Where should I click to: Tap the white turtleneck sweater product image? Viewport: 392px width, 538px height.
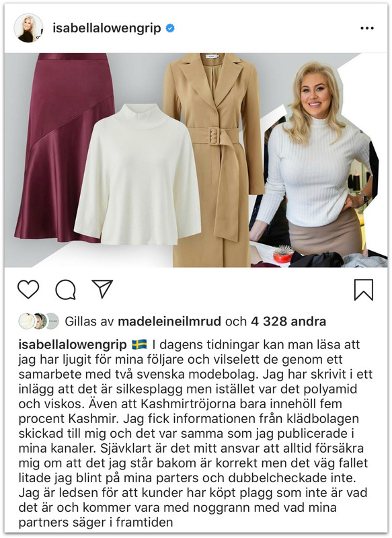click(x=137, y=175)
